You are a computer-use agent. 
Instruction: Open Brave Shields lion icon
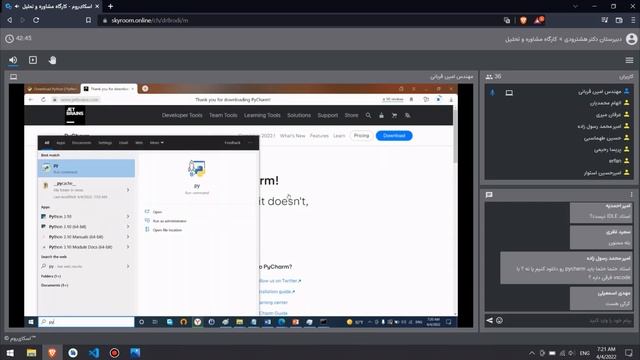point(523,20)
